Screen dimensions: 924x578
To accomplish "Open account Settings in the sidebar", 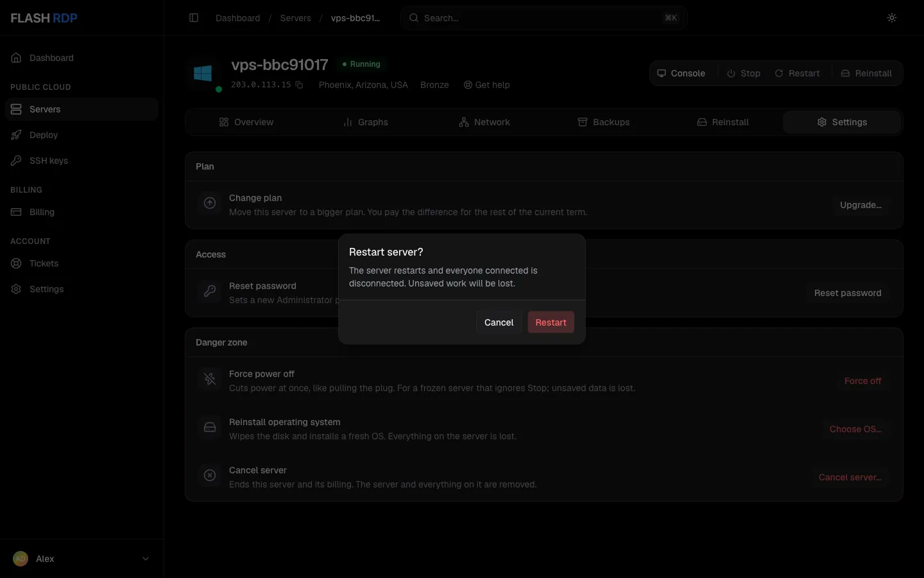I will [81, 289].
